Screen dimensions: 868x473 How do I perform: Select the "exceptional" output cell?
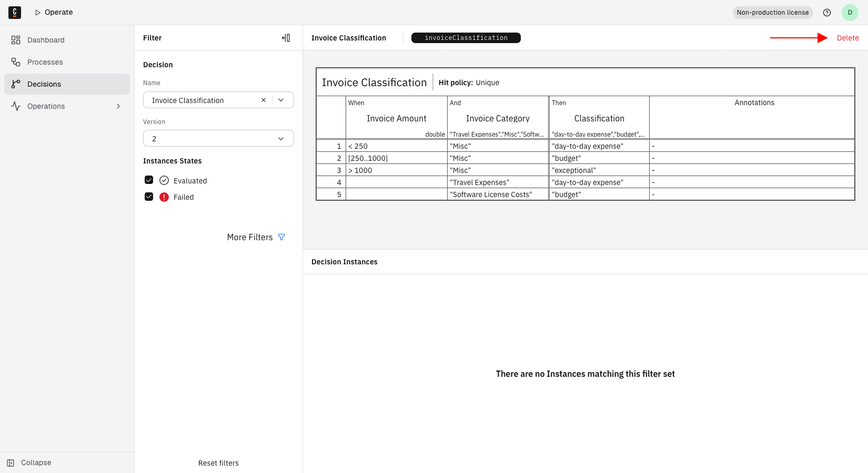(599, 170)
